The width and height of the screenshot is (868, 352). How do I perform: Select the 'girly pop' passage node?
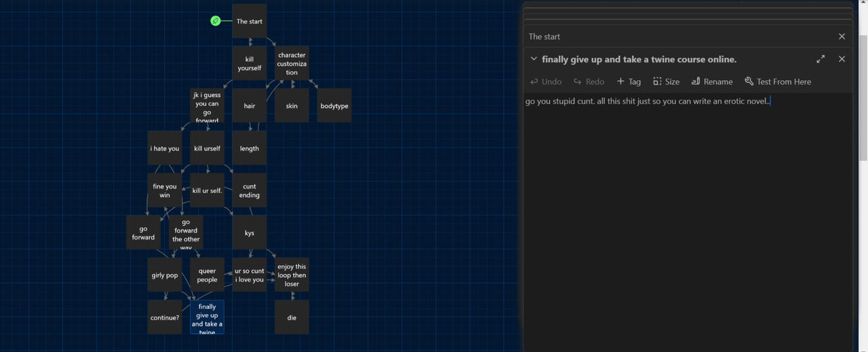pyautogui.click(x=164, y=275)
